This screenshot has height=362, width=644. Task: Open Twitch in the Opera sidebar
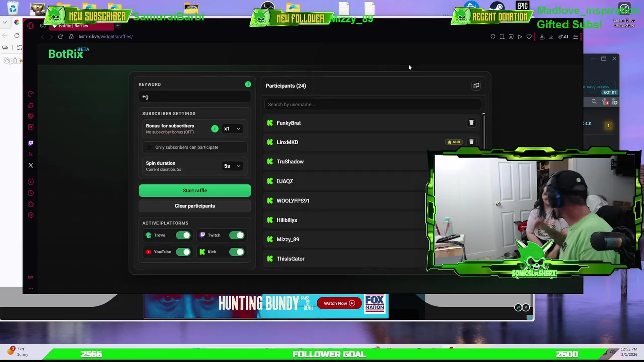point(31,143)
